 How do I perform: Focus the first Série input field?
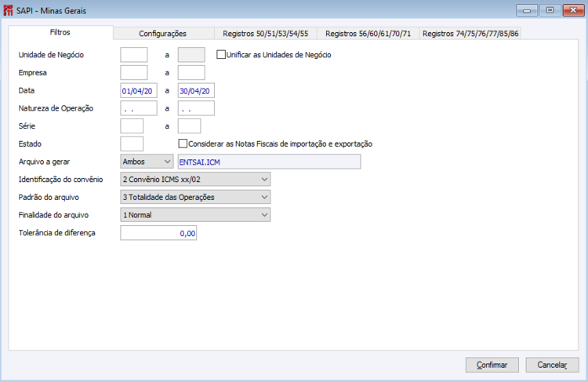click(132, 126)
